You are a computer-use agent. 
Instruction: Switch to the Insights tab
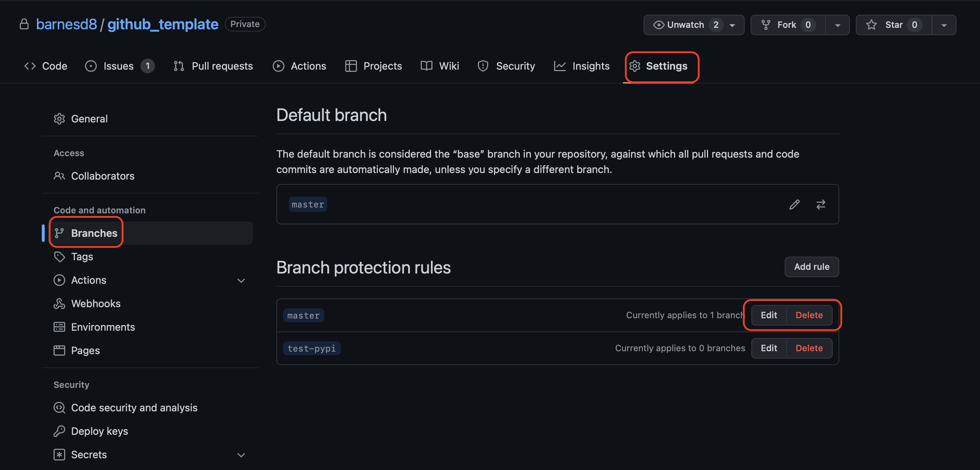point(582,66)
